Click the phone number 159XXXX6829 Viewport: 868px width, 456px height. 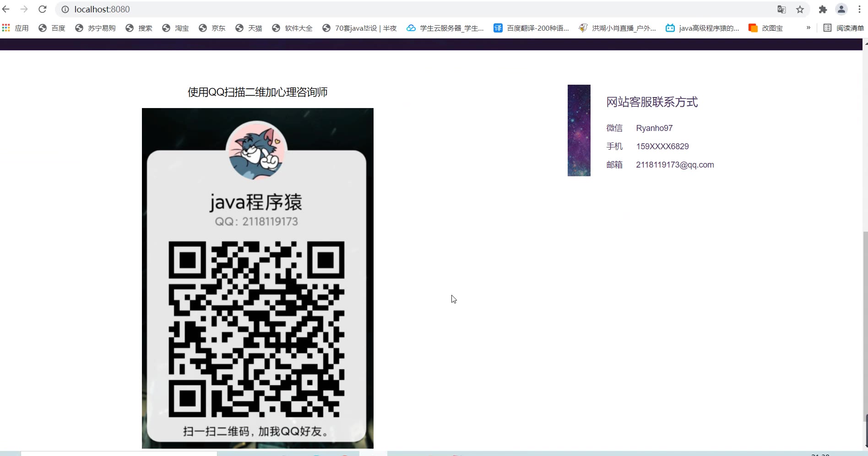point(662,147)
